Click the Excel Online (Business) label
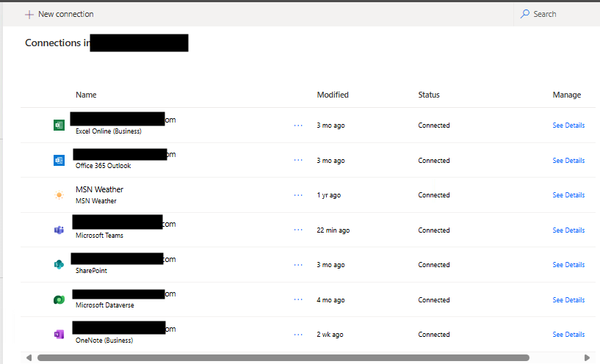 point(108,131)
